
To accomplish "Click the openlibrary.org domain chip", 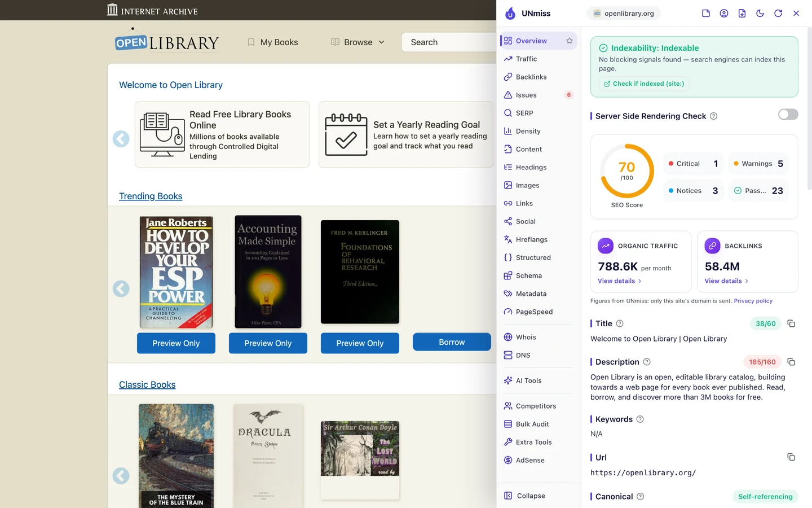I will (624, 13).
